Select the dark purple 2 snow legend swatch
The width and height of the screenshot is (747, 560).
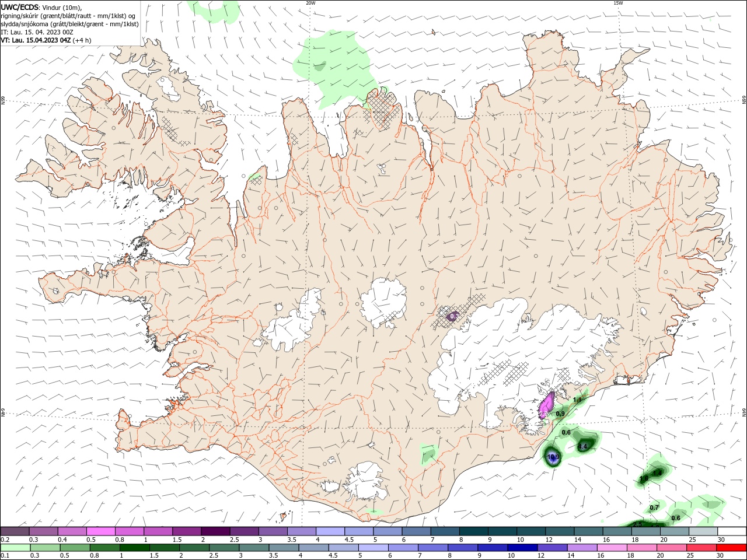[x=215, y=531]
